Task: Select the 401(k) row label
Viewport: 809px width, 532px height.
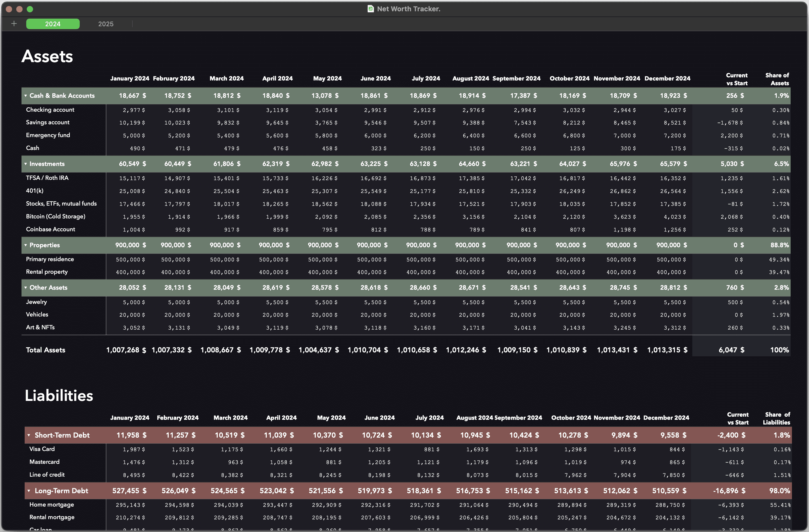Action: (35, 191)
